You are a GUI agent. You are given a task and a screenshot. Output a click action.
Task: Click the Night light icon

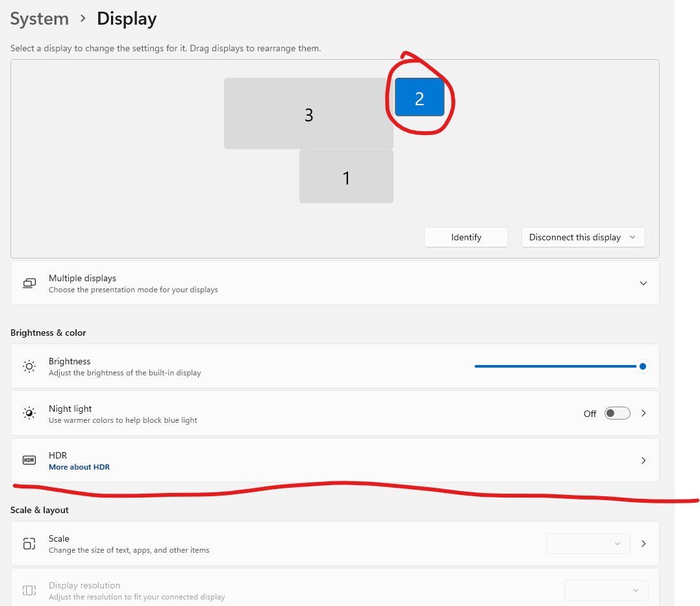(29, 413)
